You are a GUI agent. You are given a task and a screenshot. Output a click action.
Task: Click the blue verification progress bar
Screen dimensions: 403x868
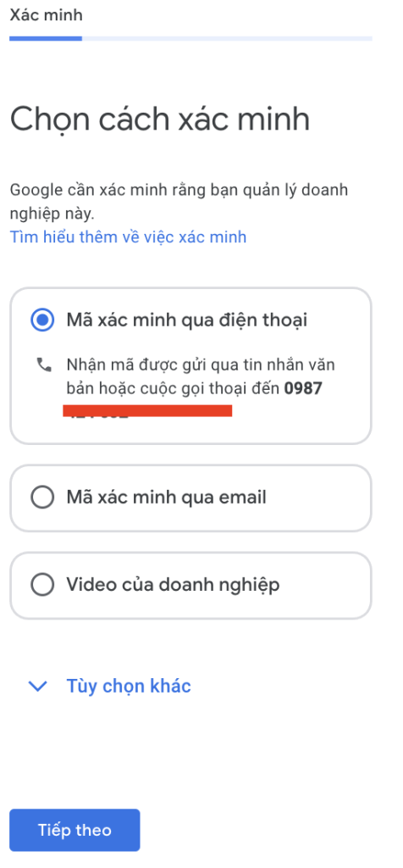pyautogui.click(x=46, y=39)
